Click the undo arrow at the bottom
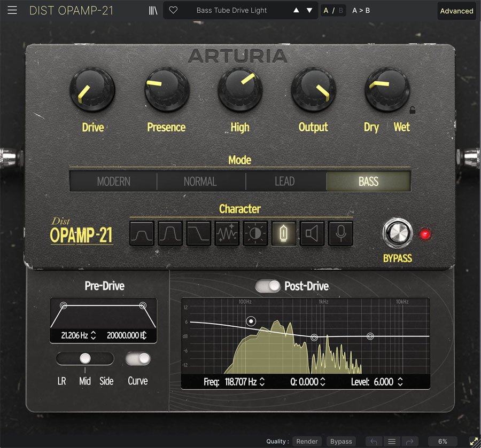 pos(374,442)
